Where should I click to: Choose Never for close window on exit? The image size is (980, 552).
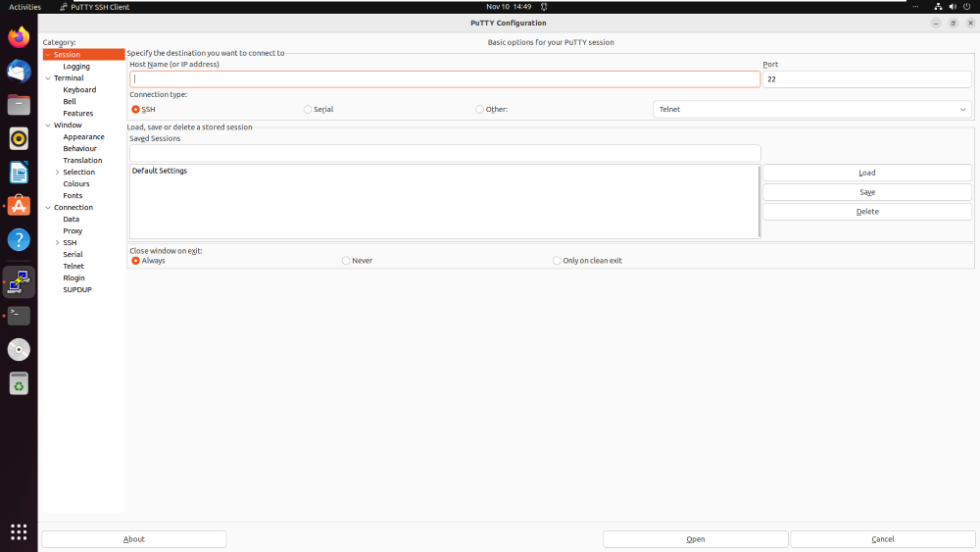(346, 261)
